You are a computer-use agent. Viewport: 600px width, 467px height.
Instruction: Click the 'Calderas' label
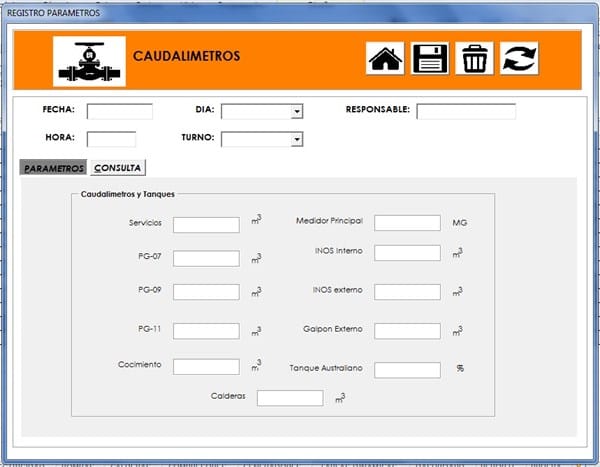coord(228,396)
